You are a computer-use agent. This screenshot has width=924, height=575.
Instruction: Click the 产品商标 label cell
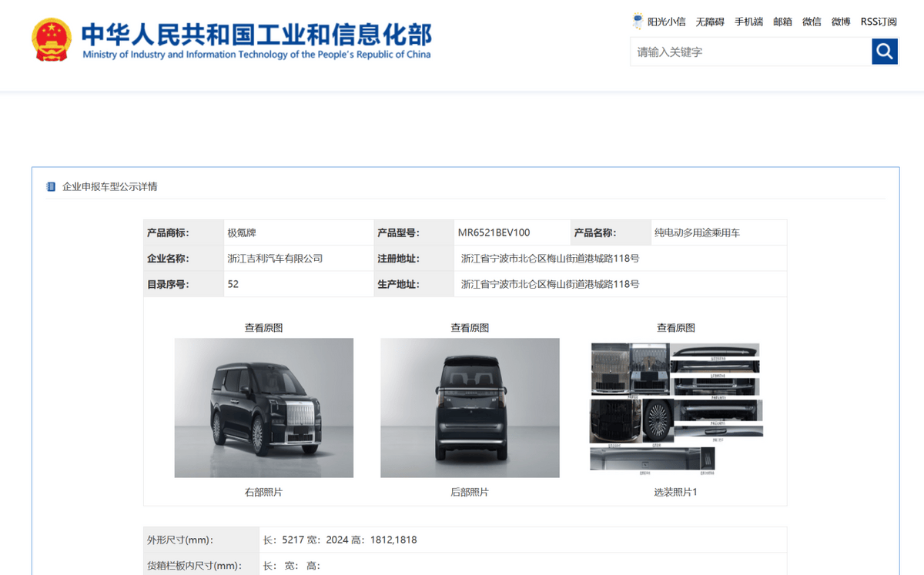[x=182, y=232]
